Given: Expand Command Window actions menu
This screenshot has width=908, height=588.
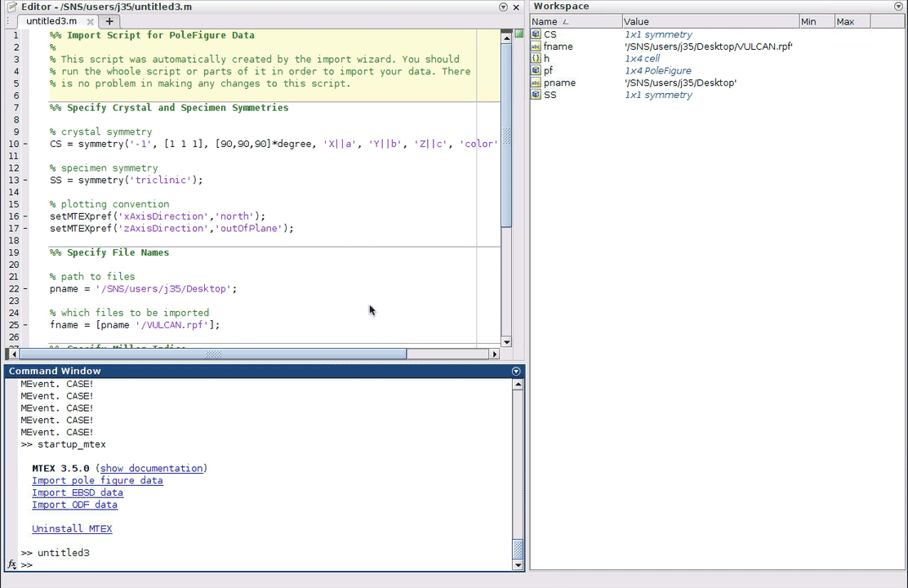Looking at the screenshot, I should pos(516,372).
